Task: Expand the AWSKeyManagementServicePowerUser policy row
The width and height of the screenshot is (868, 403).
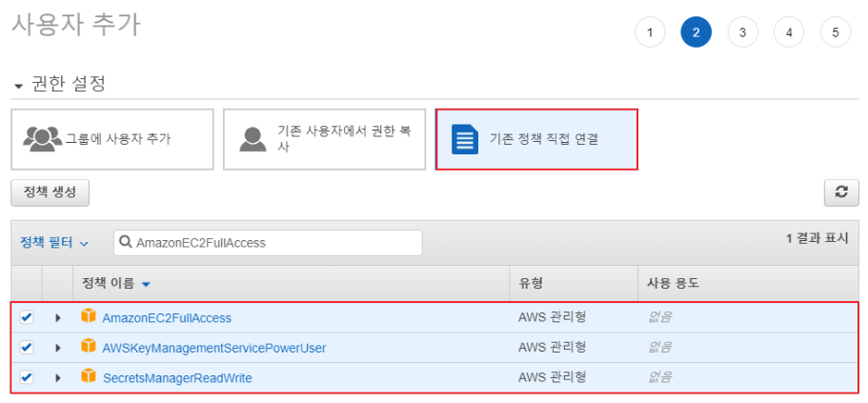Action: coord(57,348)
